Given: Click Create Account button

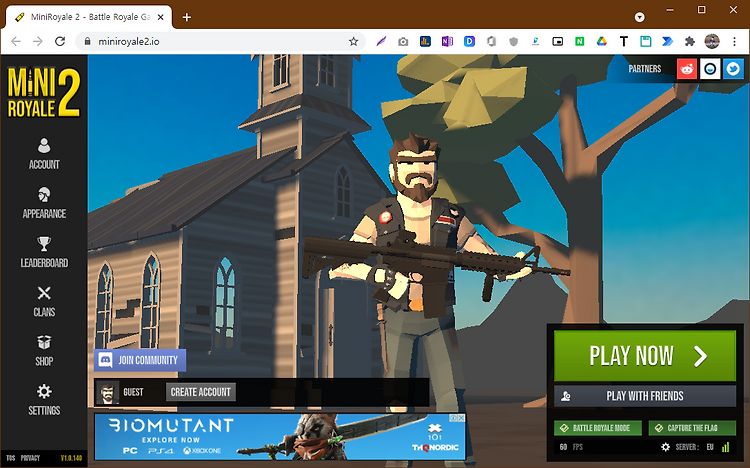Looking at the screenshot, I should point(200,392).
